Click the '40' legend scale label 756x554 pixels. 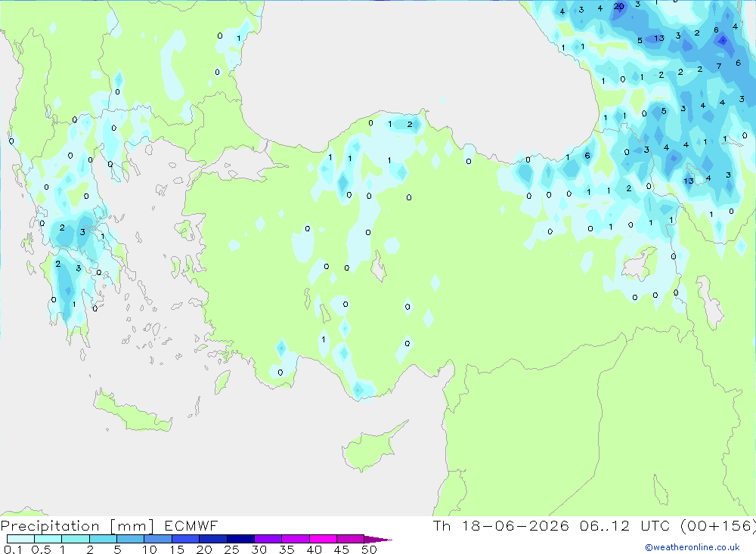click(x=314, y=549)
